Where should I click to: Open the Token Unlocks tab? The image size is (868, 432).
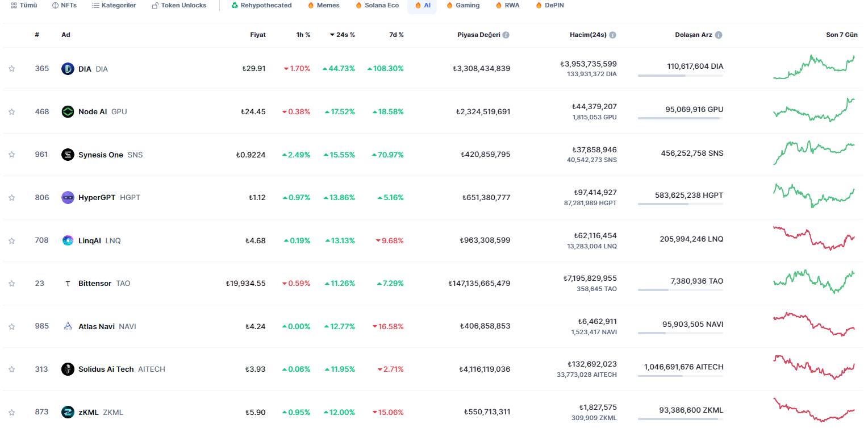(x=180, y=5)
